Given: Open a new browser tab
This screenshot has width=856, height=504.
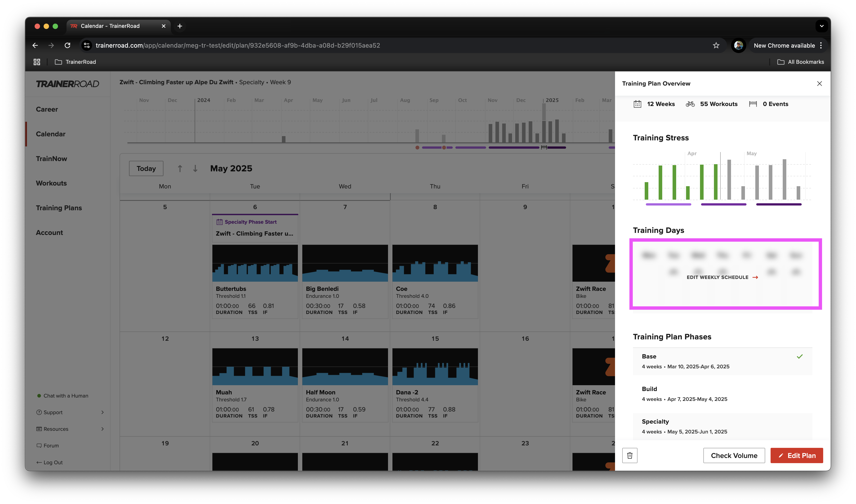Looking at the screenshot, I should click(x=180, y=26).
